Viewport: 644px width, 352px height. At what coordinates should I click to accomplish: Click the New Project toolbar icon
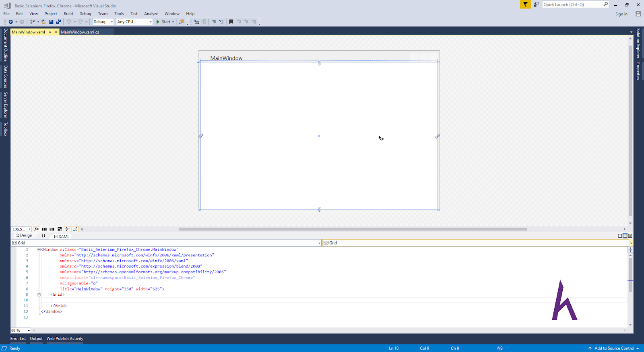click(32, 22)
